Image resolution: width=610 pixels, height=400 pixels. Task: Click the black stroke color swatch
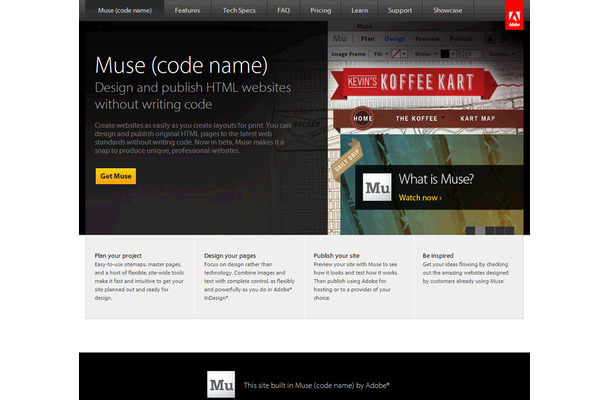tap(445, 54)
